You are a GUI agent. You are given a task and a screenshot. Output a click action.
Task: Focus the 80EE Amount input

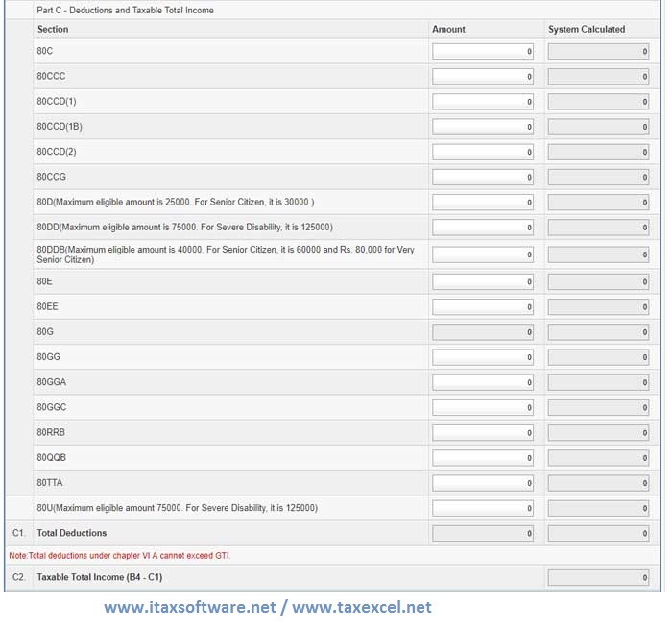(x=483, y=306)
